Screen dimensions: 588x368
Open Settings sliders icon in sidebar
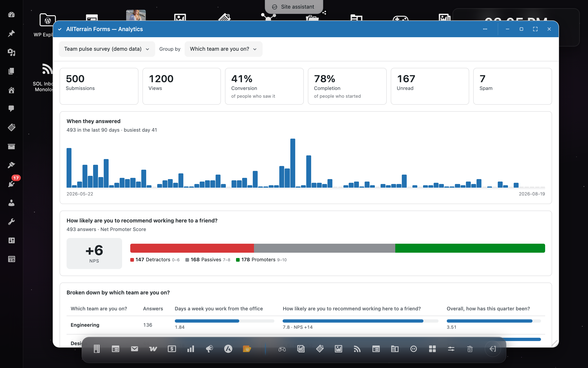(11, 240)
